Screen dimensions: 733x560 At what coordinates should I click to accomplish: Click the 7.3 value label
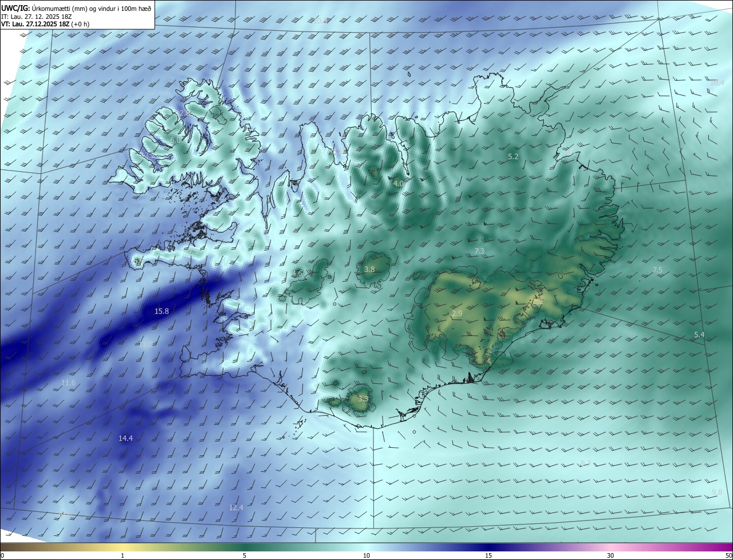coord(479,251)
